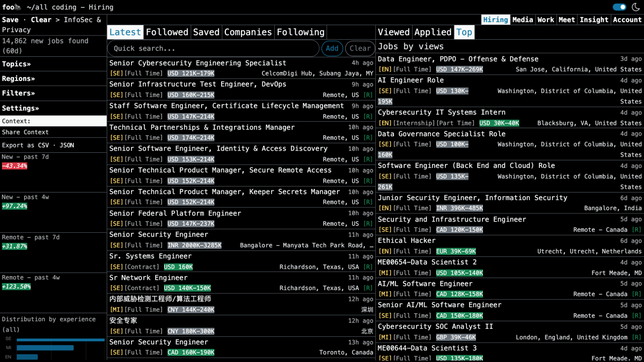Open the 安全专家 job listing
644x362 pixels.
point(123,320)
